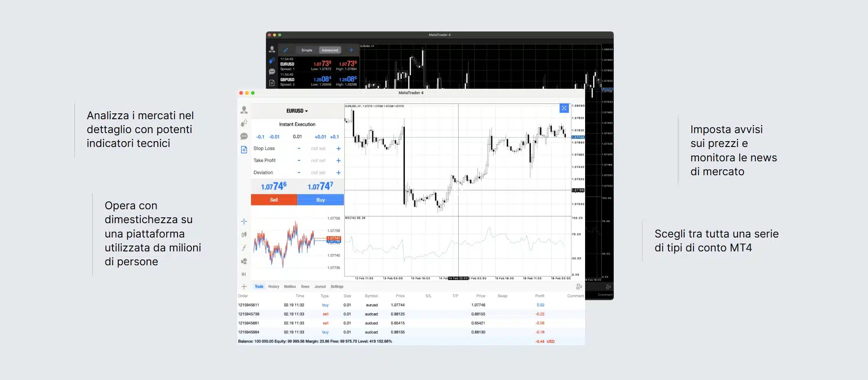868x380 pixels.
Task: Select order 1215945964 row
Action: (x=411, y=332)
